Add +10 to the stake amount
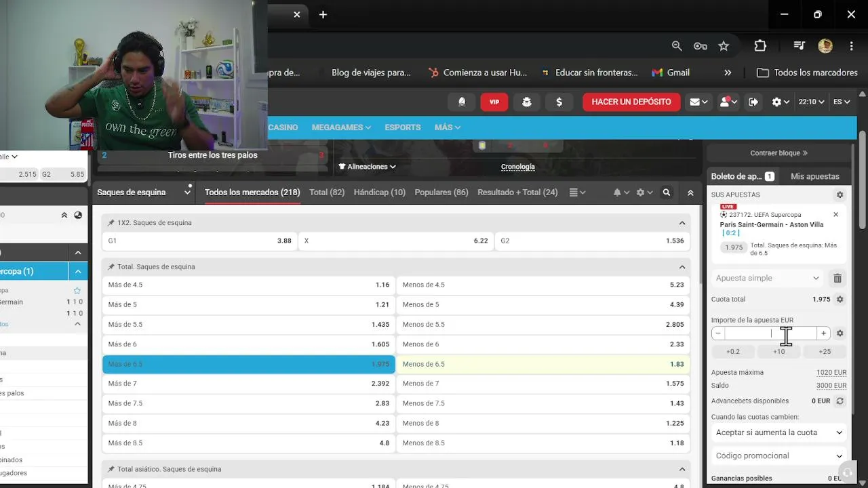The height and width of the screenshot is (488, 868). [x=778, y=352]
